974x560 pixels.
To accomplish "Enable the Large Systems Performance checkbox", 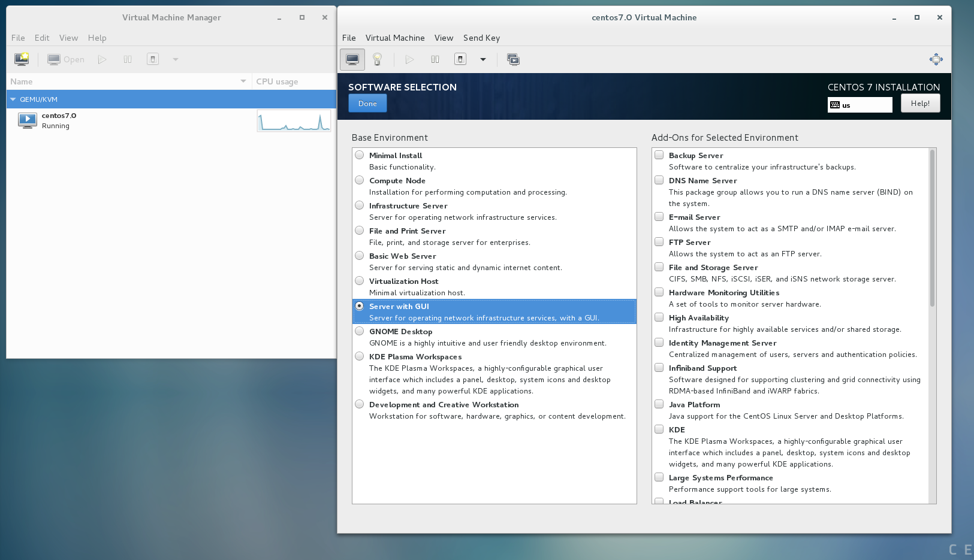I will pyautogui.click(x=659, y=477).
